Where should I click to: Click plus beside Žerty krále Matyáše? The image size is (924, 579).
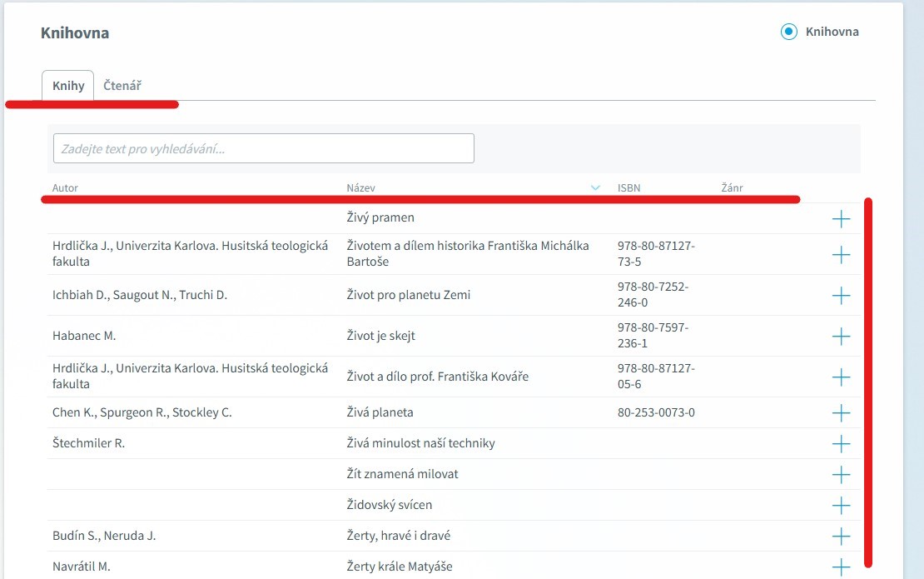pyautogui.click(x=841, y=567)
